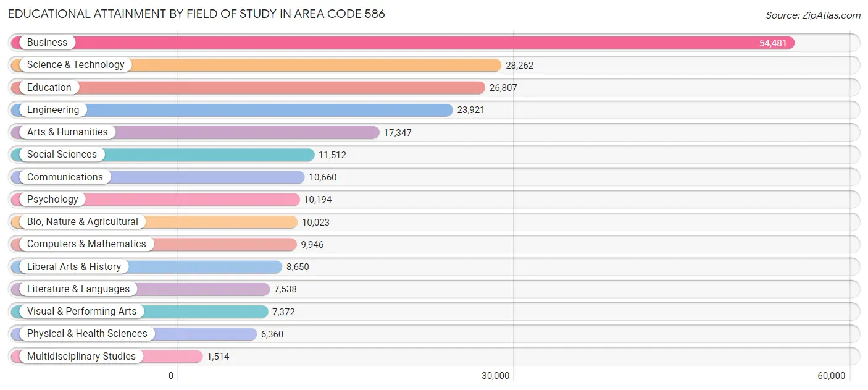The height and width of the screenshot is (390, 868).
Task: Click the 30,000 axis label
Action: pyautogui.click(x=496, y=375)
